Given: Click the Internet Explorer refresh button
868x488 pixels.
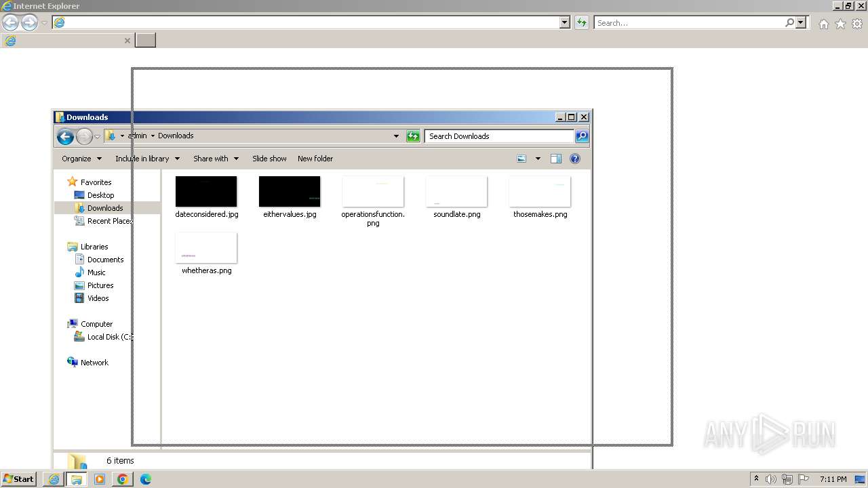Looking at the screenshot, I should click(x=581, y=22).
